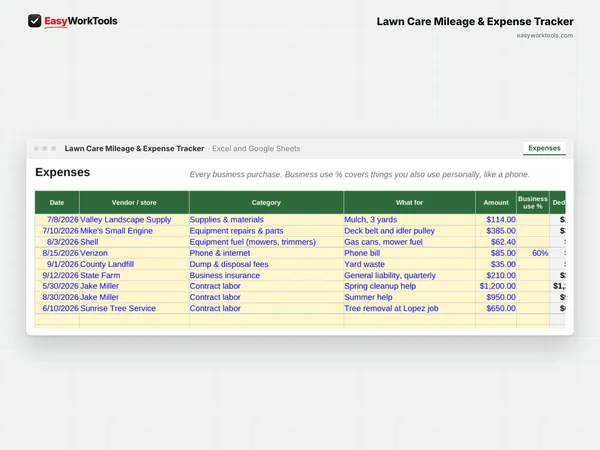The width and height of the screenshot is (600, 450).
Task: Click the Summer help cell
Action: click(409, 297)
